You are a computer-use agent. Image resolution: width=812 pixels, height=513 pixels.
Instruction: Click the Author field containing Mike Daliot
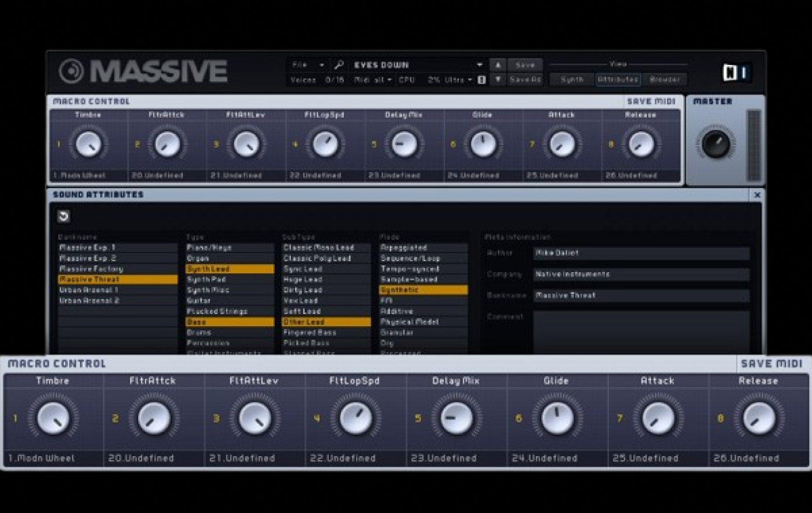pos(641,254)
